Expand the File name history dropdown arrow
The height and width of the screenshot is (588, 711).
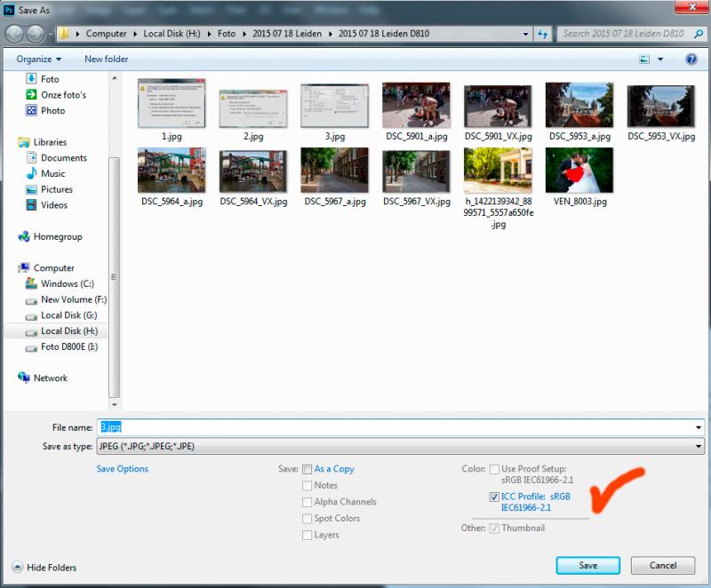[x=699, y=427]
